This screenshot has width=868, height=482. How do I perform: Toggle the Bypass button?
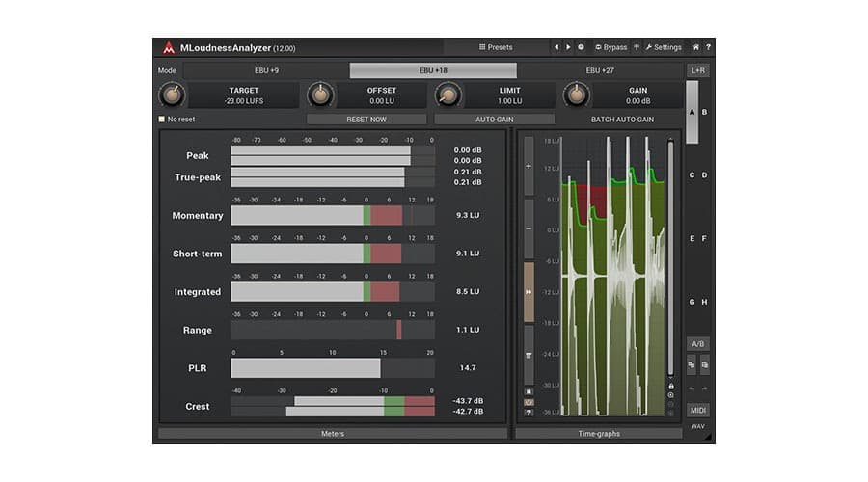611,47
